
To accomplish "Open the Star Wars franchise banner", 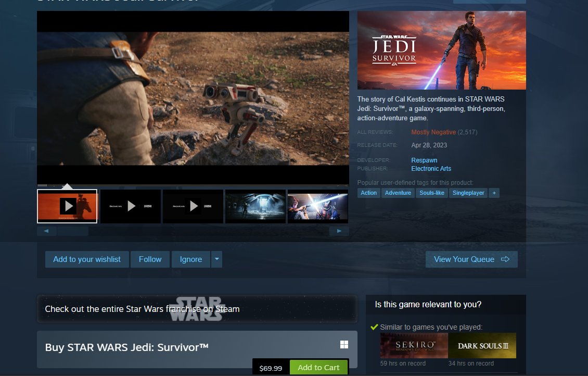I will 197,309.
